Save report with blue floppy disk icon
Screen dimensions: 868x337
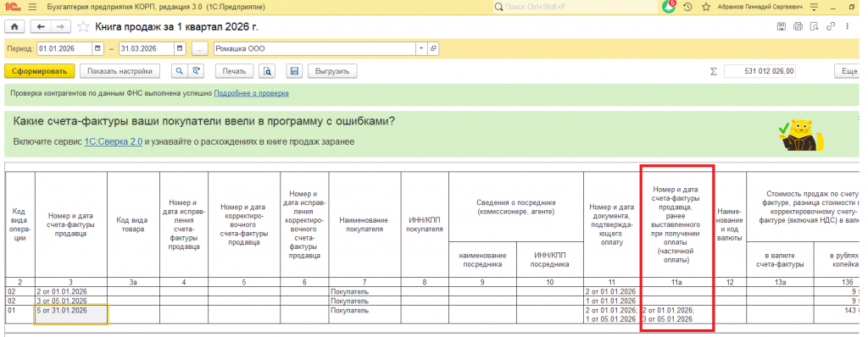(294, 71)
